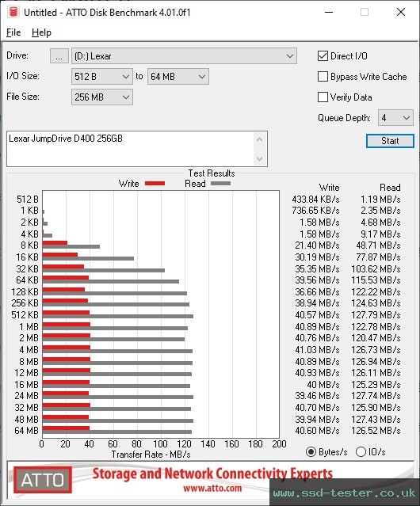Click the 64 MB row label in chart
Viewport: 420px width, 506px height.
26,431
